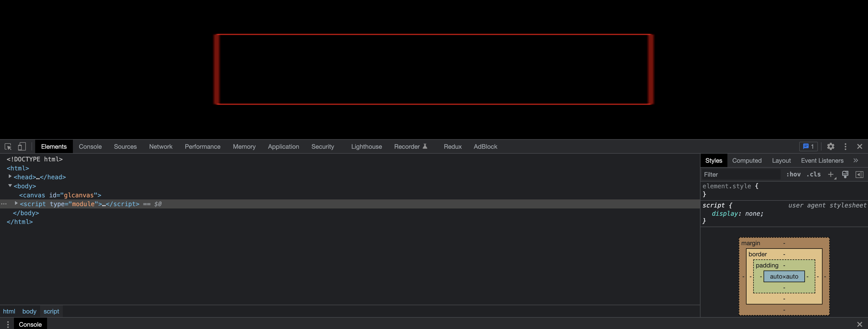Image resolution: width=868 pixels, height=329 pixels.
Task: Open DevTools settings gear
Action: [831, 147]
